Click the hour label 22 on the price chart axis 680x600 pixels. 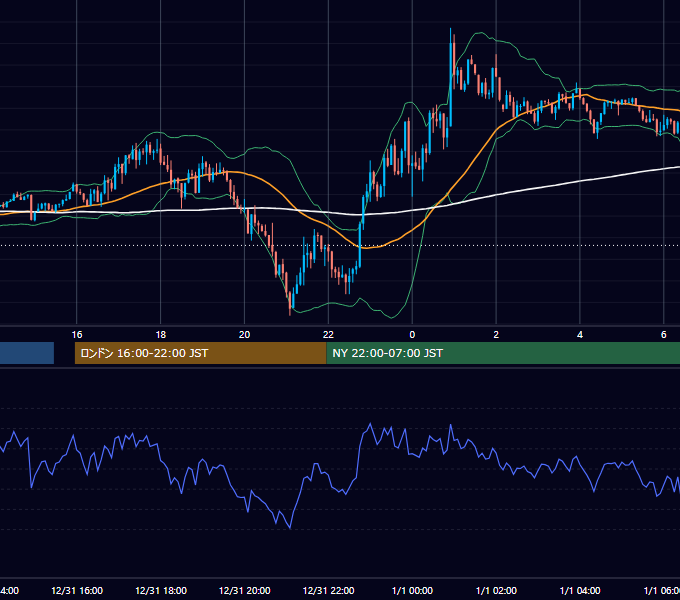click(328, 335)
